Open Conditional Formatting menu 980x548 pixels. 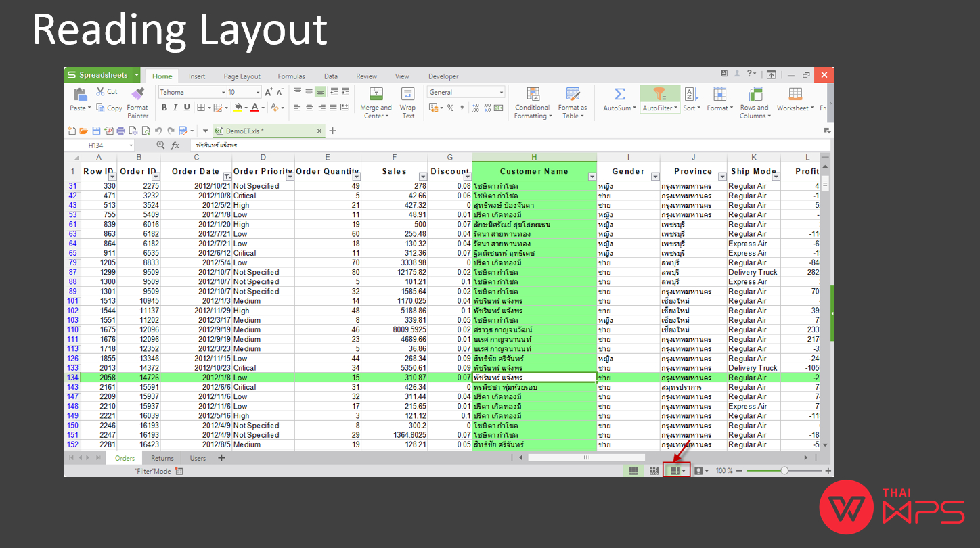click(533, 103)
